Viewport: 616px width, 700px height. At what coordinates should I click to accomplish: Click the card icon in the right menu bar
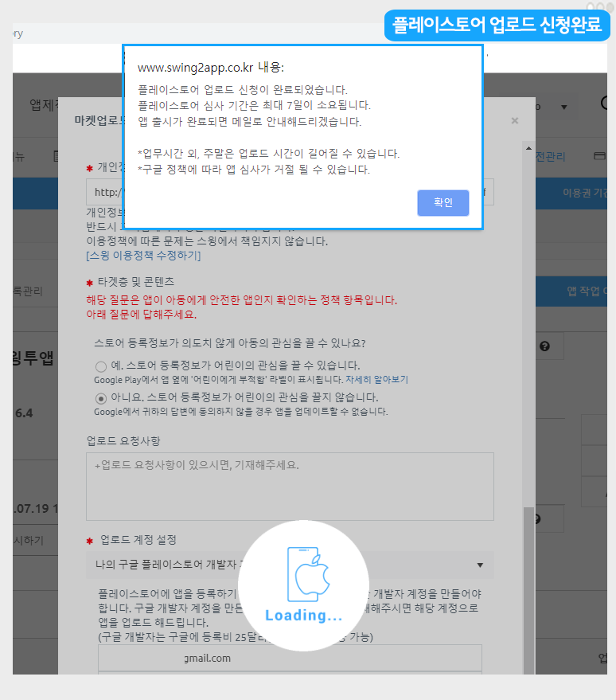598,157
